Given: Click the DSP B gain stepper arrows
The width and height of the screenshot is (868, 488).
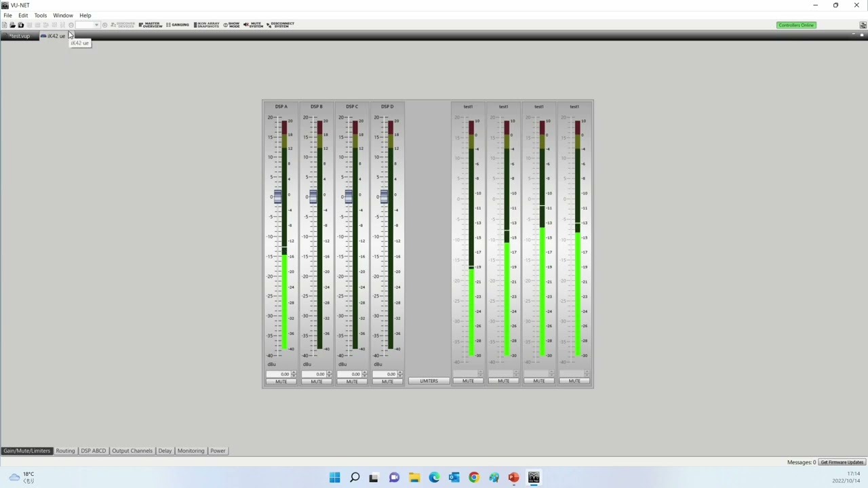Looking at the screenshot, I should coord(329,374).
